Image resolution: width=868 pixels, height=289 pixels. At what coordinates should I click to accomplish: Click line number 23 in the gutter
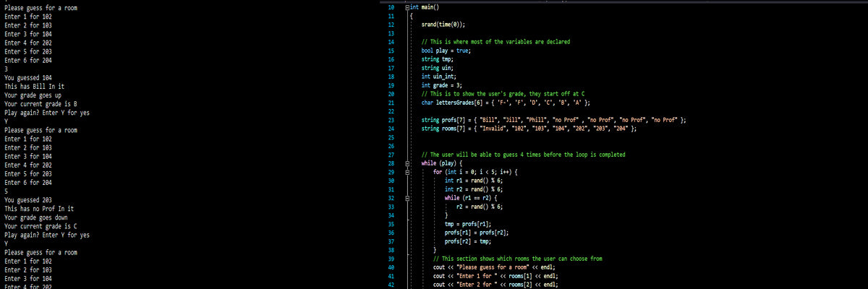pos(391,119)
